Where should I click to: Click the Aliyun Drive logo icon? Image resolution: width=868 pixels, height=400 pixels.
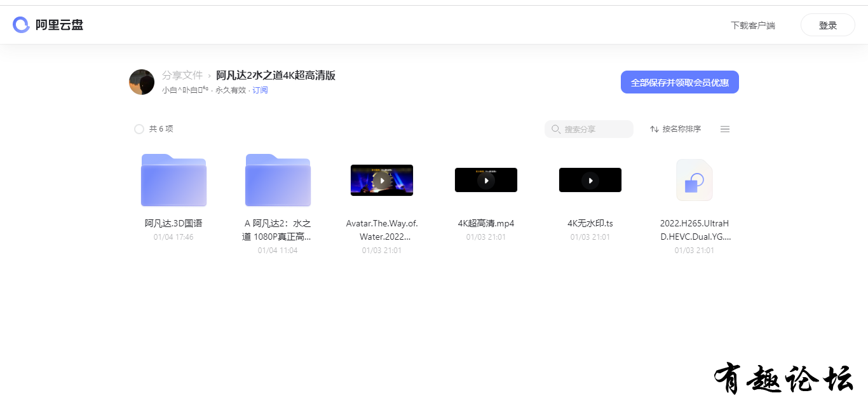pos(21,25)
